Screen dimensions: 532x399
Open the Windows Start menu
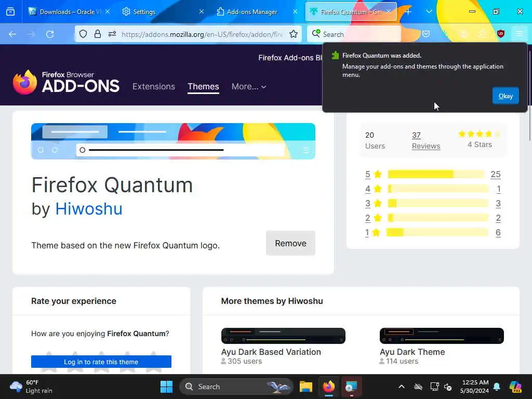(166, 387)
